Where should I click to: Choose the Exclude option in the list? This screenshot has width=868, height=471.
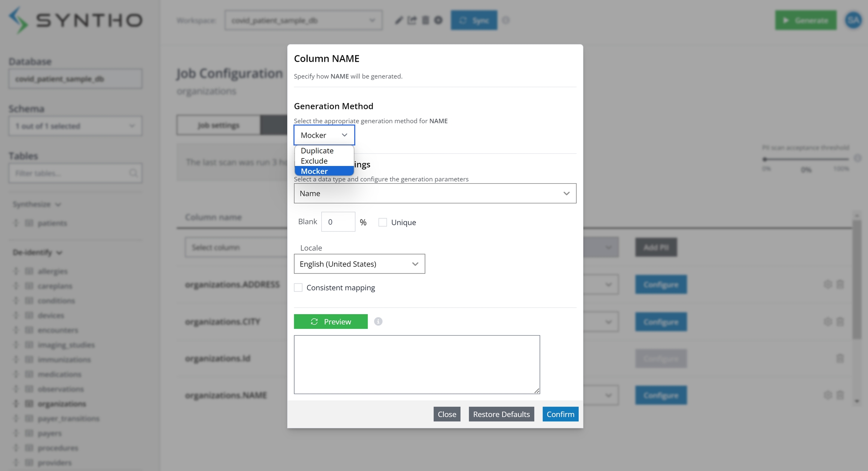click(314, 161)
